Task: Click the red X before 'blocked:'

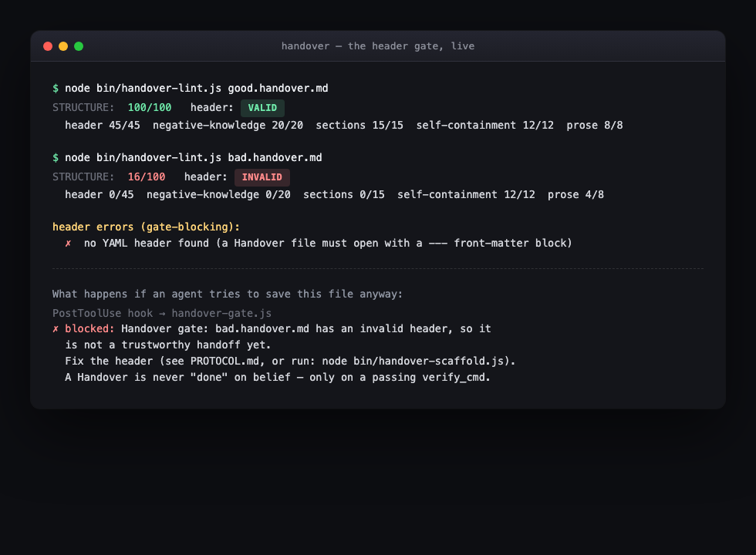Action: (56, 329)
